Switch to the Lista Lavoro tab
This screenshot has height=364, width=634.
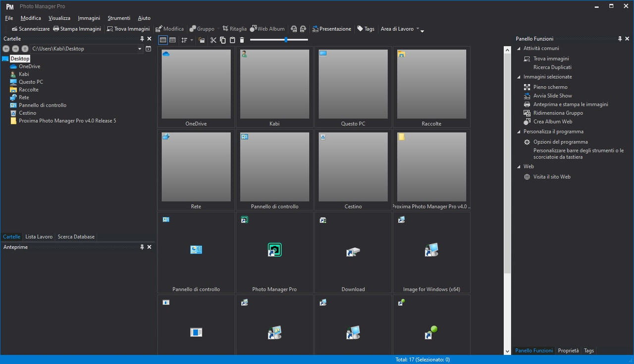tap(39, 237)
